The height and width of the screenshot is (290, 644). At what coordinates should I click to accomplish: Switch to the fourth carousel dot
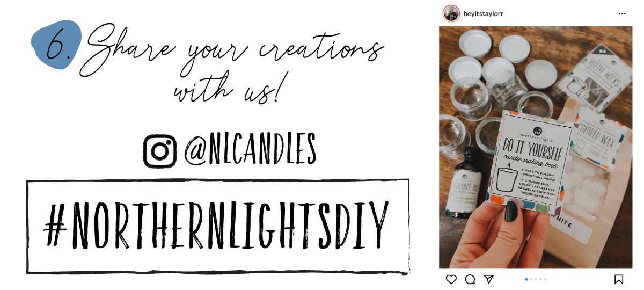540,279
